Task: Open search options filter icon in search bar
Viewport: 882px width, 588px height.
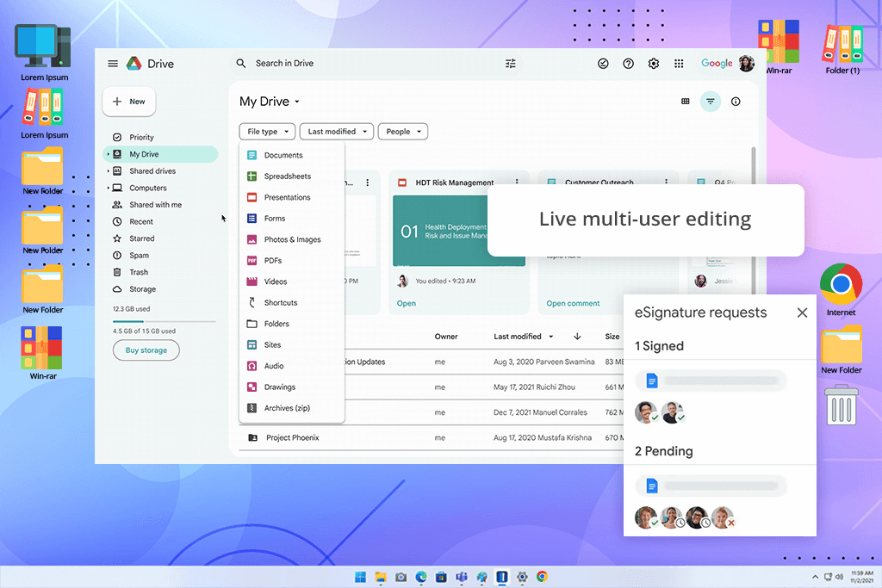Action: 510,64
